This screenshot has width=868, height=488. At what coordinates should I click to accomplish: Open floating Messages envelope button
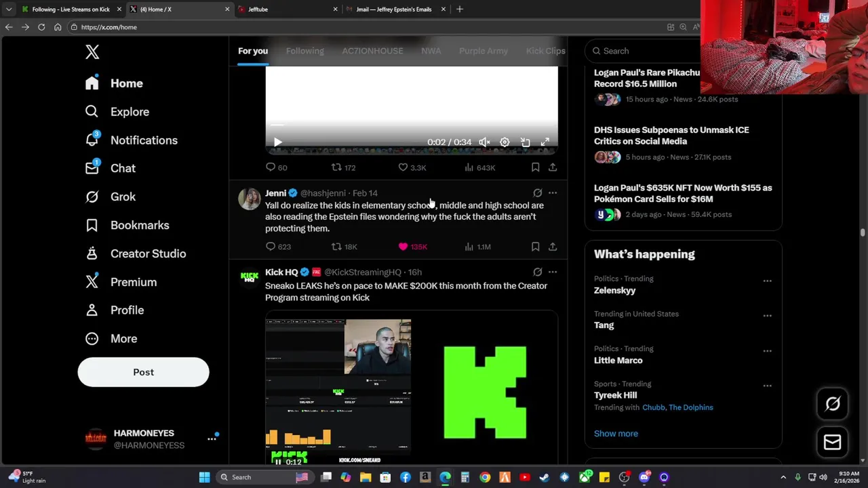832,442
